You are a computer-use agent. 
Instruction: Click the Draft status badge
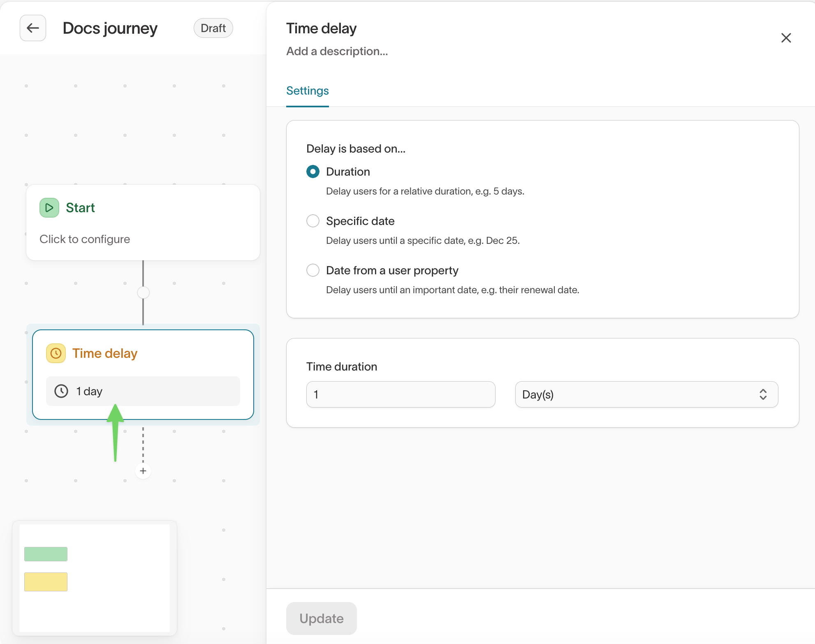pos(213,28)
